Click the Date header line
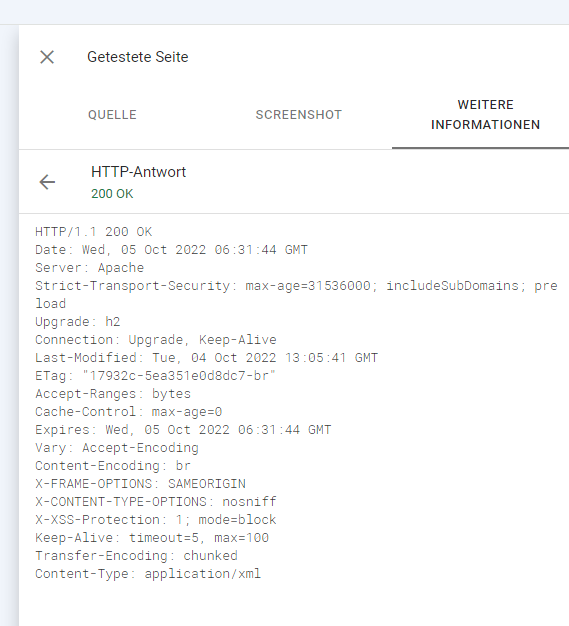 click(x=171, y=250)
